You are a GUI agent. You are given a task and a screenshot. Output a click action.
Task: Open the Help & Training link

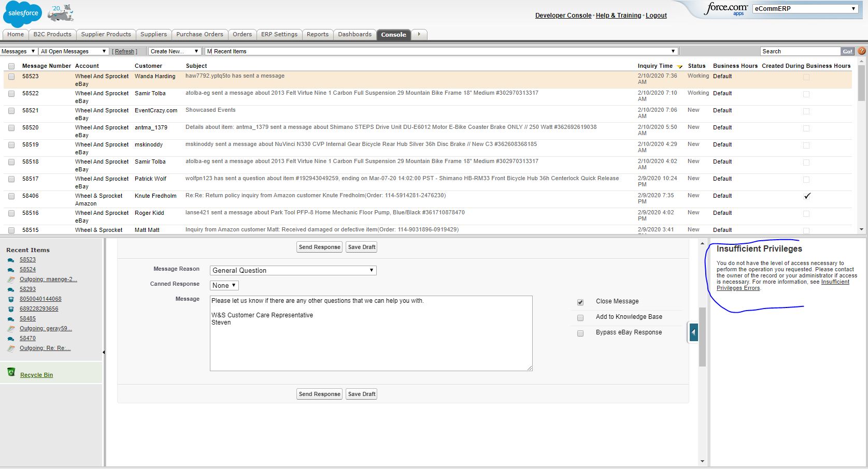point(618,16)
